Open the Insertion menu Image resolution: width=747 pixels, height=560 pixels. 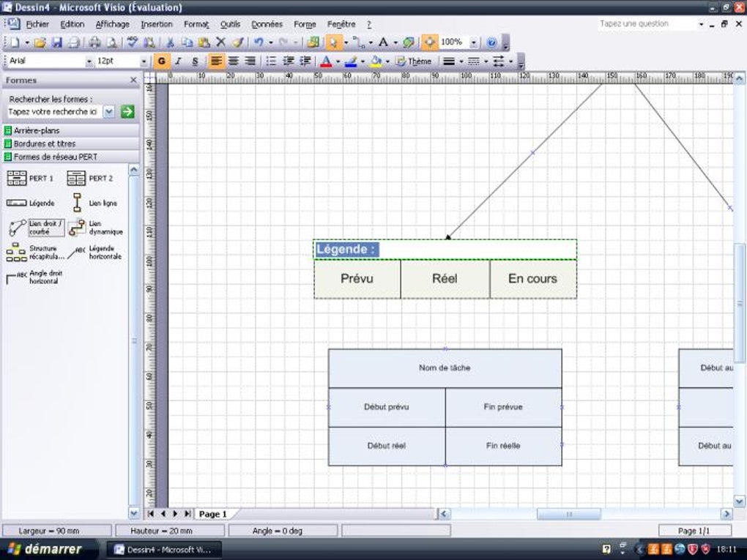click(157, 24)
